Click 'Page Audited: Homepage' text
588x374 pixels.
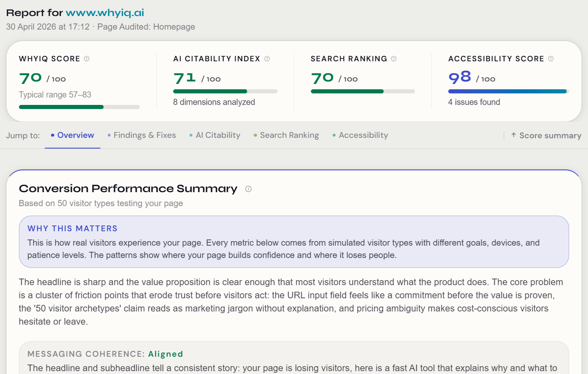(x=146, y=27)
